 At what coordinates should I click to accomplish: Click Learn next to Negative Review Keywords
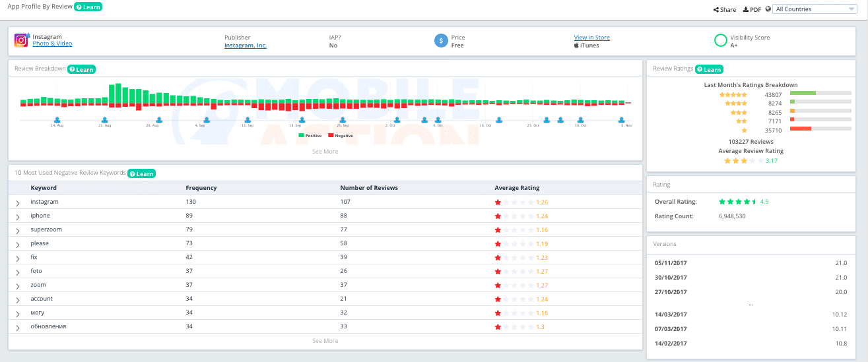pos(141,173)
